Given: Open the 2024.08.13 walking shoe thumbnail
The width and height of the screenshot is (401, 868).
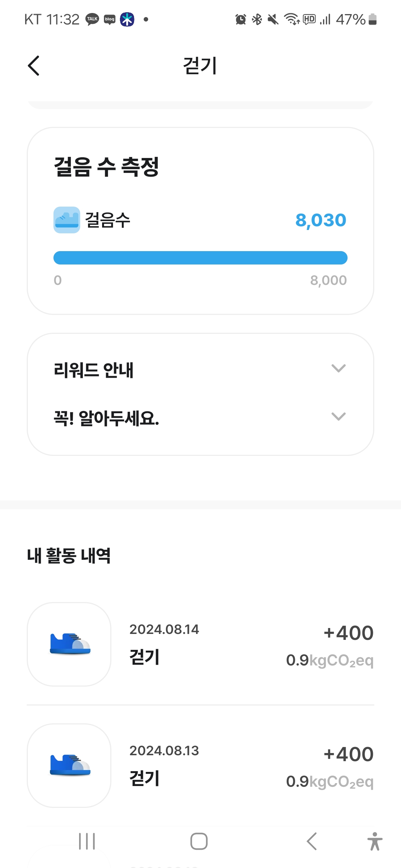Looking at the screenshot, I should point(69,766).
